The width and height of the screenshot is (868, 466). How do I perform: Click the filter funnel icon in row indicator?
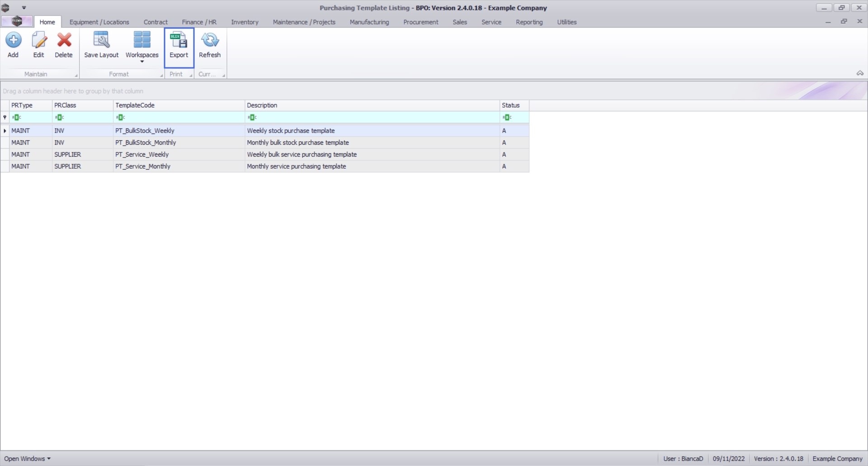click(x=5, y=118)
